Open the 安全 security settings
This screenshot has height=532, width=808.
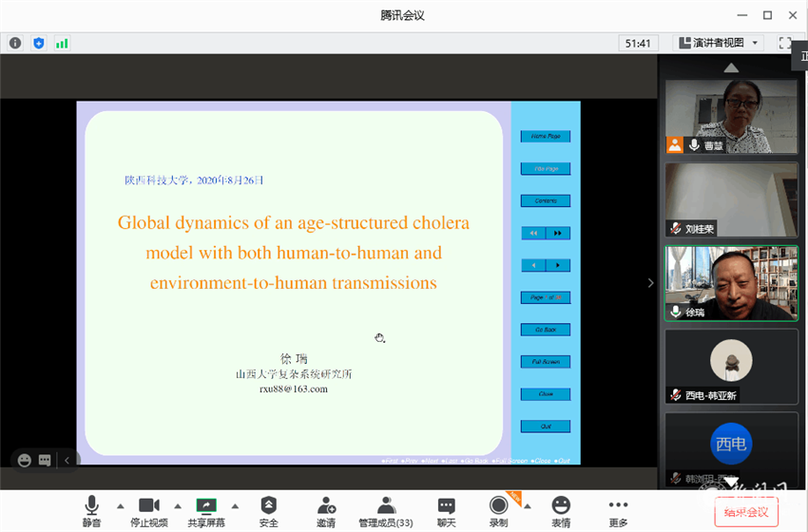coord(269,511)
